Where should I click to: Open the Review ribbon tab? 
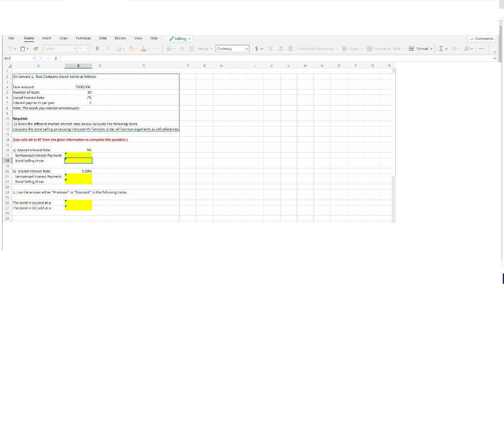pos(120,38)
